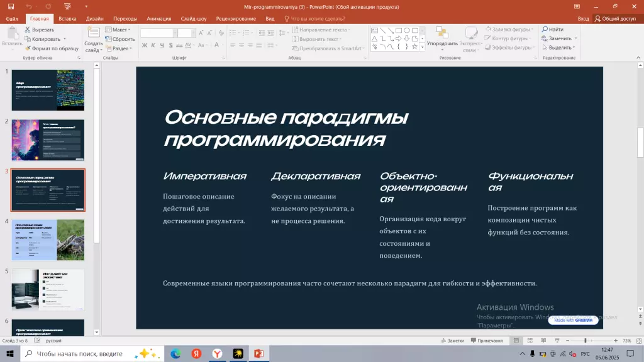
Task: Open the Макет layout dropdown
Action: (x=119, y=30)
